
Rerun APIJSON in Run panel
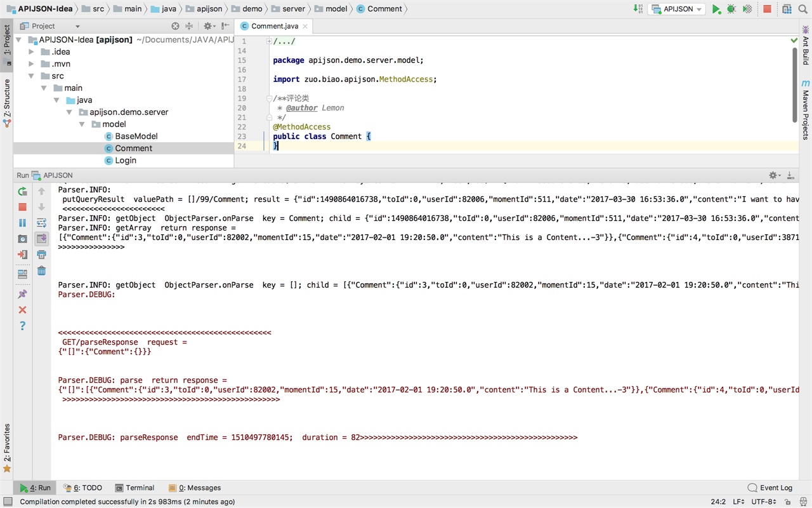pos(22,191)
